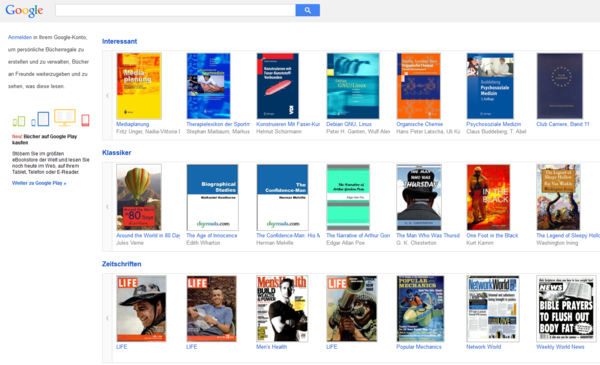600x365 pixels.
Task: Open the Men's Health magazine cover
Action: (282, 309)
